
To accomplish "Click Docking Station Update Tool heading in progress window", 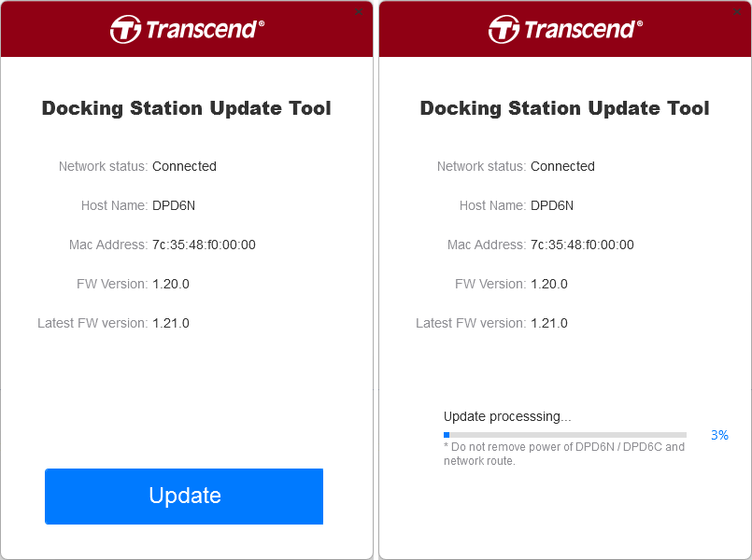I will click(565, 108).
